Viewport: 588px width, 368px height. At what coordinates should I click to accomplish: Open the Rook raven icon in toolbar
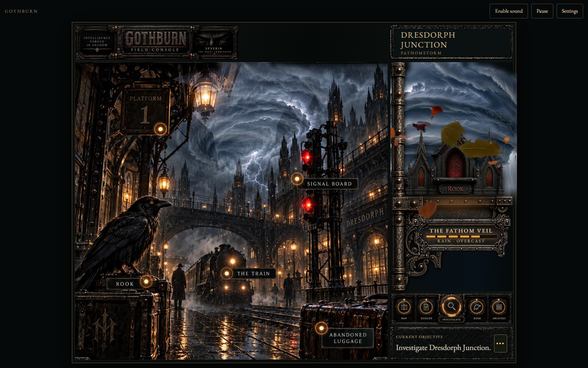(477, 308)
